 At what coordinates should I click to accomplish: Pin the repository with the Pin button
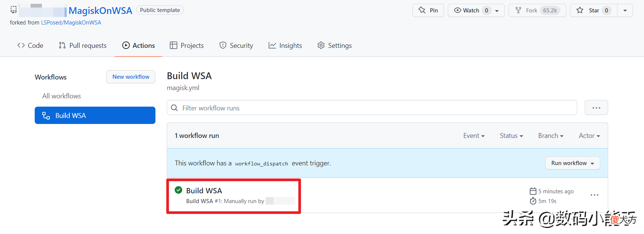(428, 11)
